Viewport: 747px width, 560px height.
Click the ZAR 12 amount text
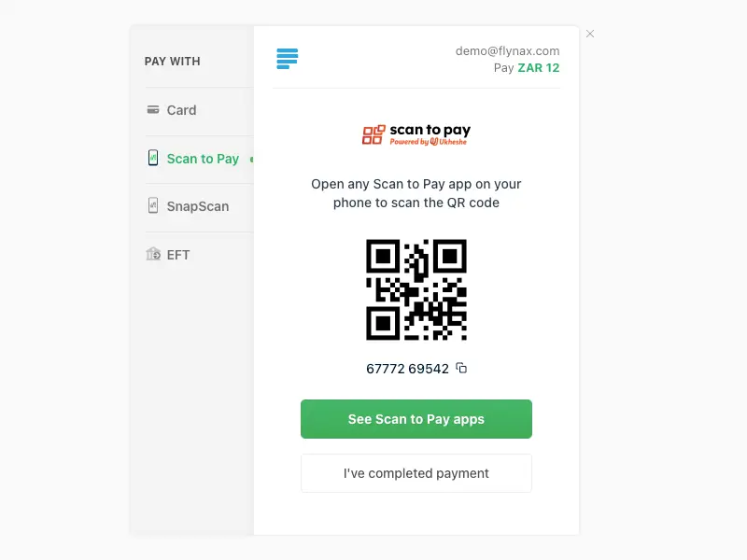click(x=539, y=68)
